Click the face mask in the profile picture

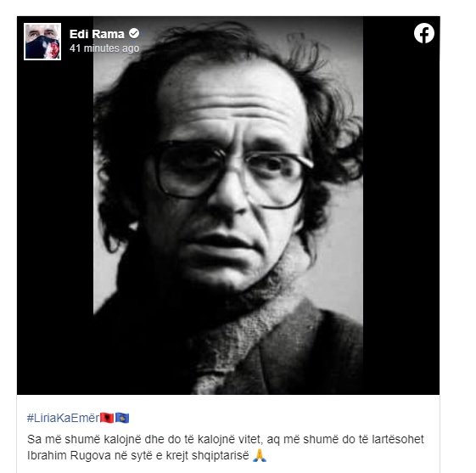(43, 48)
